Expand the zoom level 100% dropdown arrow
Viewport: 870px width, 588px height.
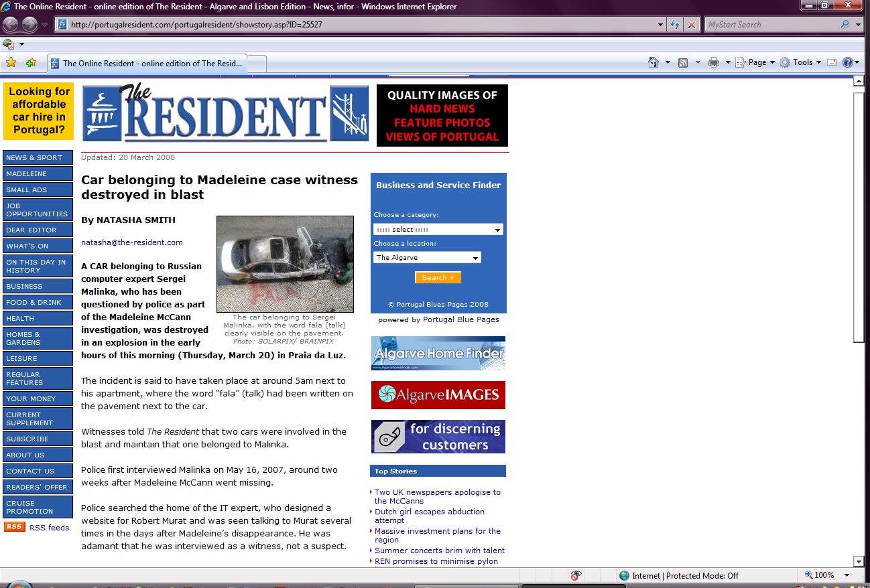[847, 575]
